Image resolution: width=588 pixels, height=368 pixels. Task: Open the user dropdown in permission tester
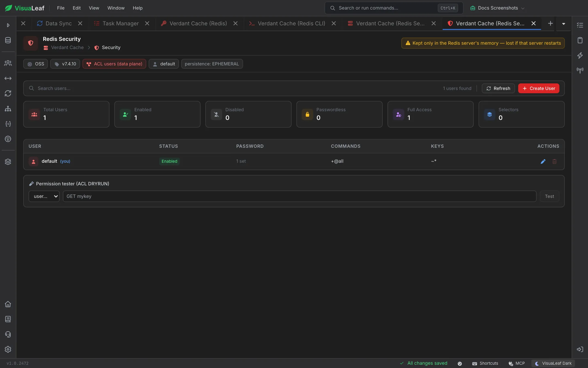point(44,196)
